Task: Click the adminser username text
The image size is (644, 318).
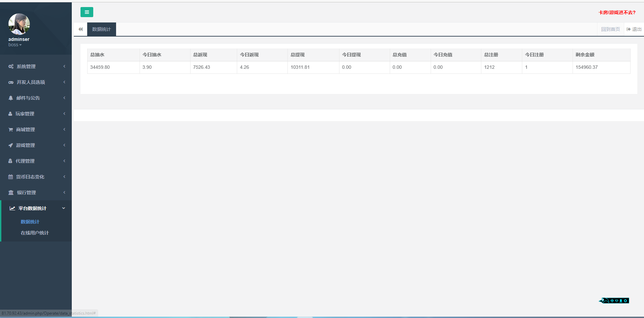Action: click(19, 39)
